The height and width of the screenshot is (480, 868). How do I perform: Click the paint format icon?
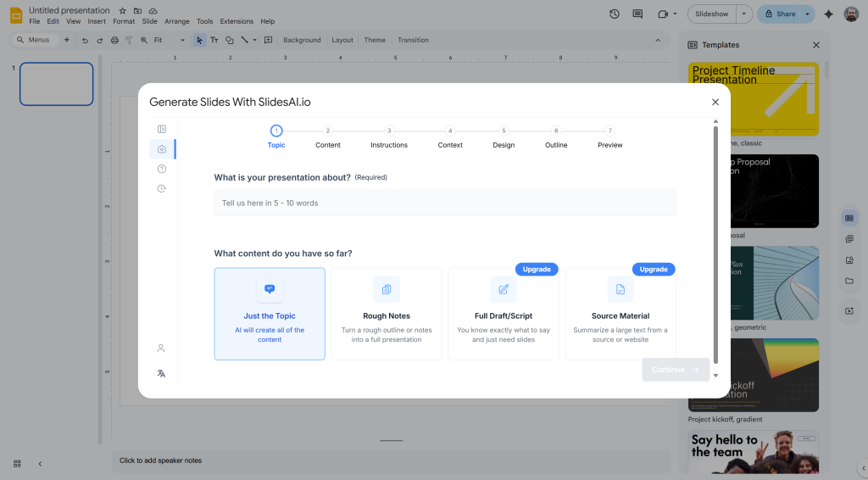pyautogui.click(x=129, y=40)
